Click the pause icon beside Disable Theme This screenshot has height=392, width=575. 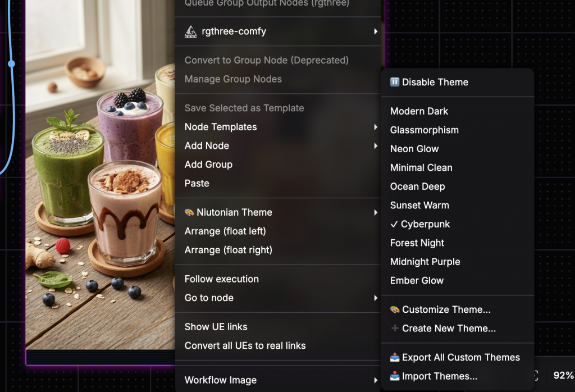click(395, 82)
